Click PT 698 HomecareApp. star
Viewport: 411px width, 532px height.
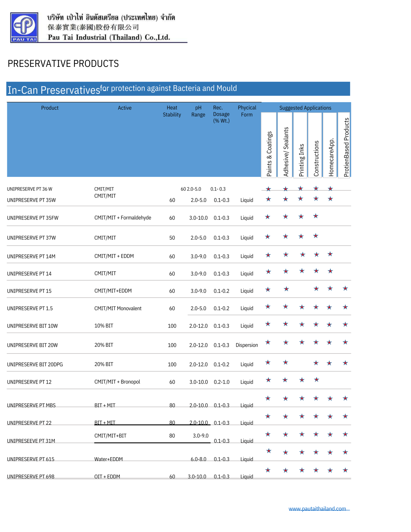(330, 470)
